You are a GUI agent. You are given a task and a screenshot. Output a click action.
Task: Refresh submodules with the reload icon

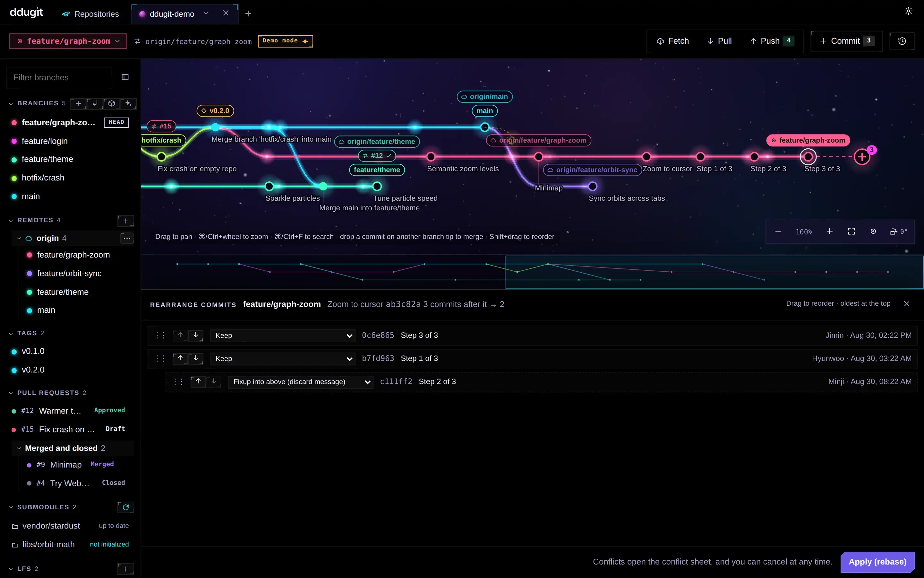click(x=126, y=507)
